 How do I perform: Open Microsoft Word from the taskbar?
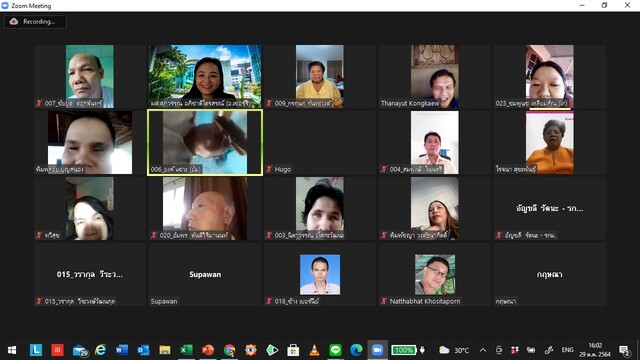click(x=122, y=350)
